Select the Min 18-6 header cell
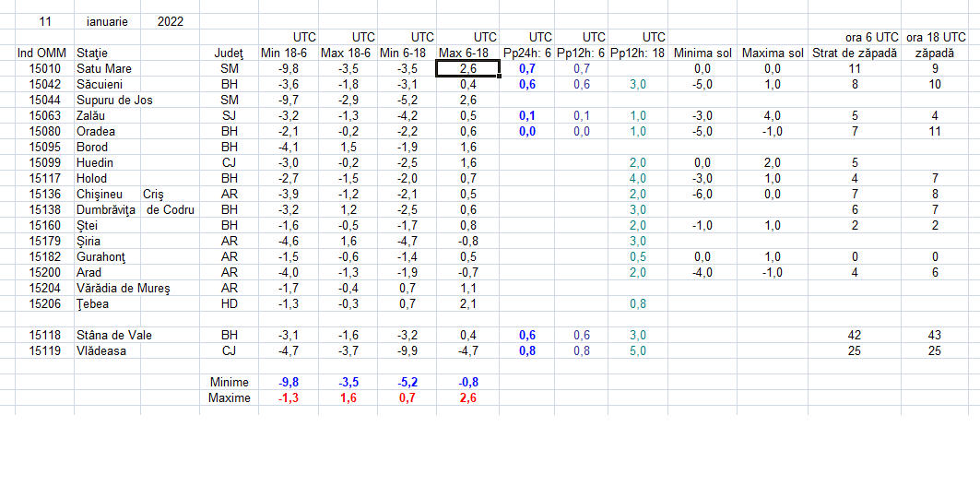The image size is (980, 498). [289, 53]
